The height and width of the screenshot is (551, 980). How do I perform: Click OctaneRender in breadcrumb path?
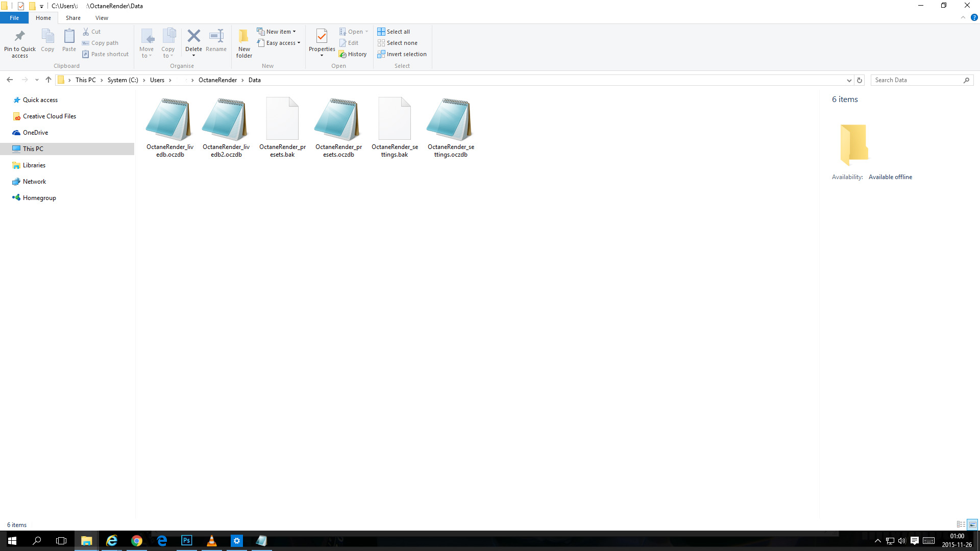[217, 80]
